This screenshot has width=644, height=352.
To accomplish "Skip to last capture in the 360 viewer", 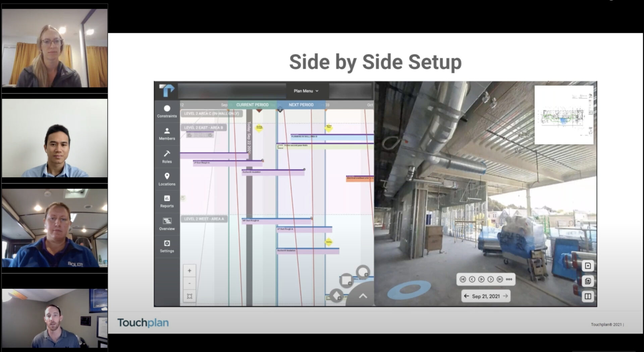I will click(500, 279).
